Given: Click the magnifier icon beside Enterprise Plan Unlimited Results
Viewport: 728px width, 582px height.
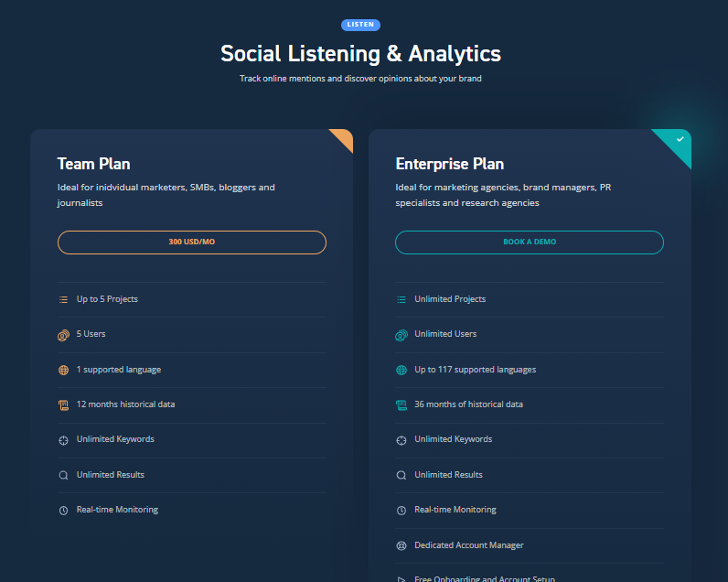Looking at the screenshot, I should [x=401, y=475].
